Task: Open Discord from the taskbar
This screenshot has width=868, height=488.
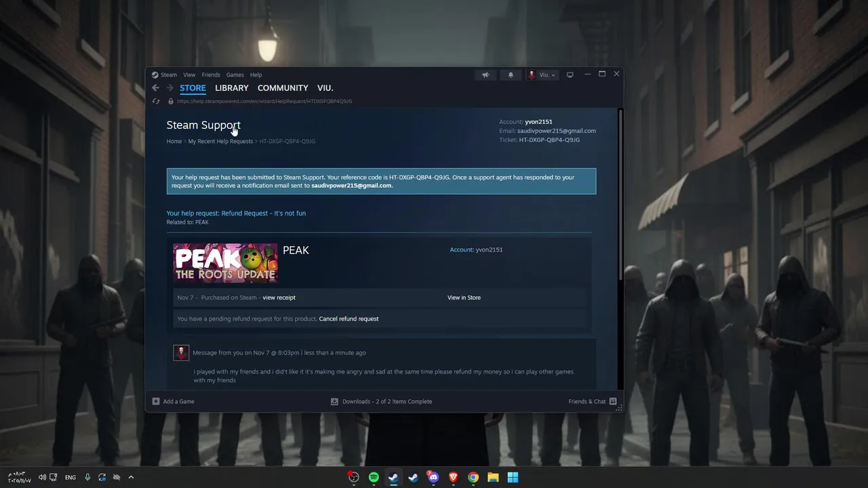Action: (x=433, y=477)
